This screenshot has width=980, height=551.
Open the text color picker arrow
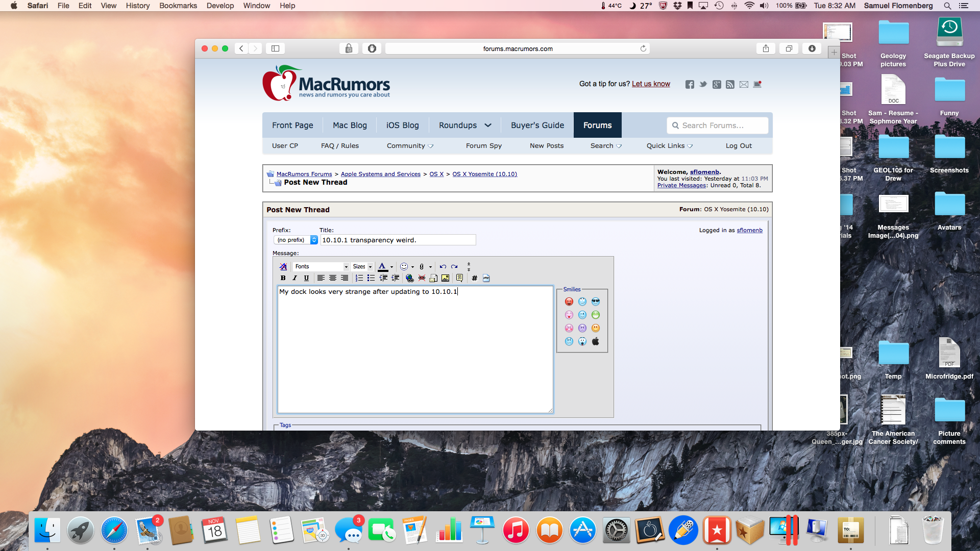391,267
